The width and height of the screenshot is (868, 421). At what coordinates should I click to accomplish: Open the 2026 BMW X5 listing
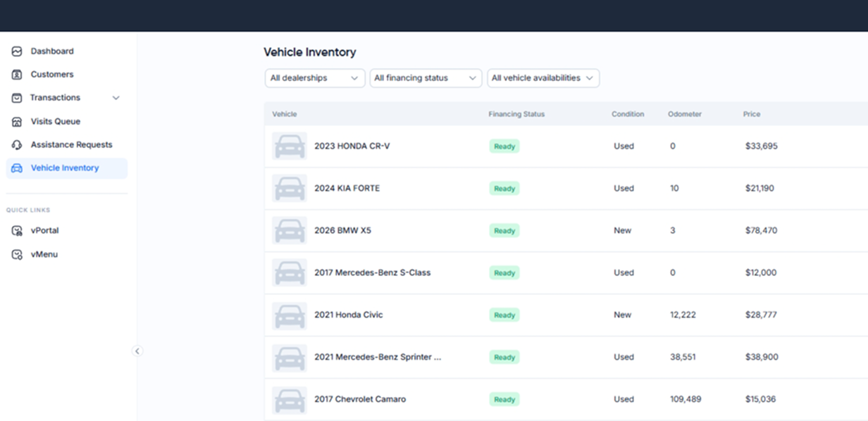[x=342, y=231]
